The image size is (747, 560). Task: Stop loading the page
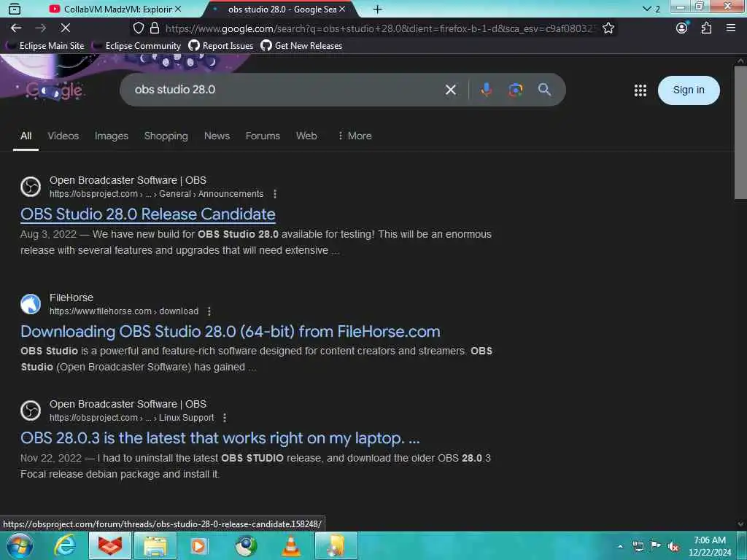65,28
